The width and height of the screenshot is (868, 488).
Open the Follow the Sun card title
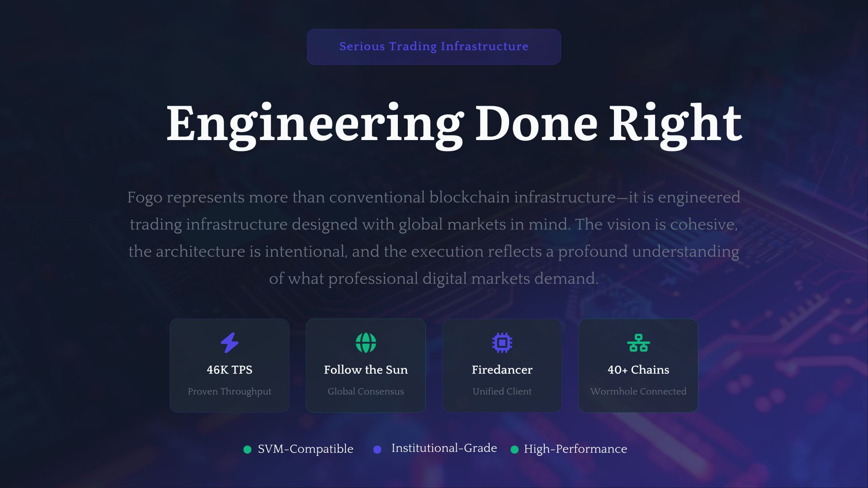pos(366,370)
